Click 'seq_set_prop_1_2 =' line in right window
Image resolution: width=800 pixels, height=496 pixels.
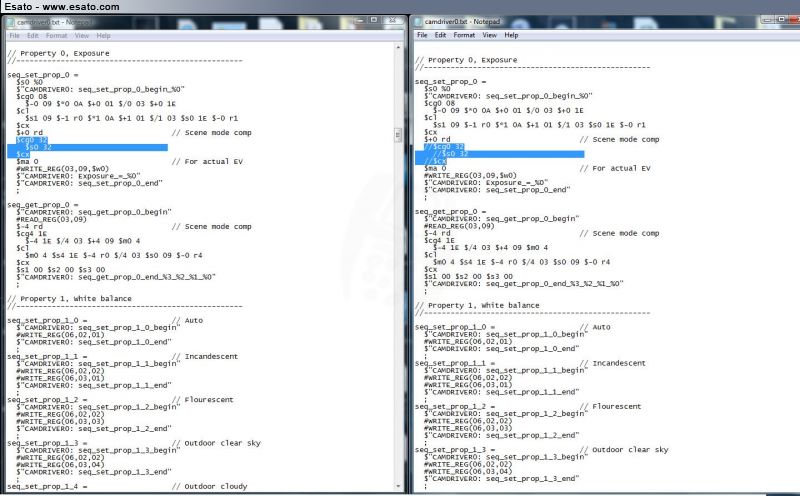pyautogui.click(x=455, y=406)
